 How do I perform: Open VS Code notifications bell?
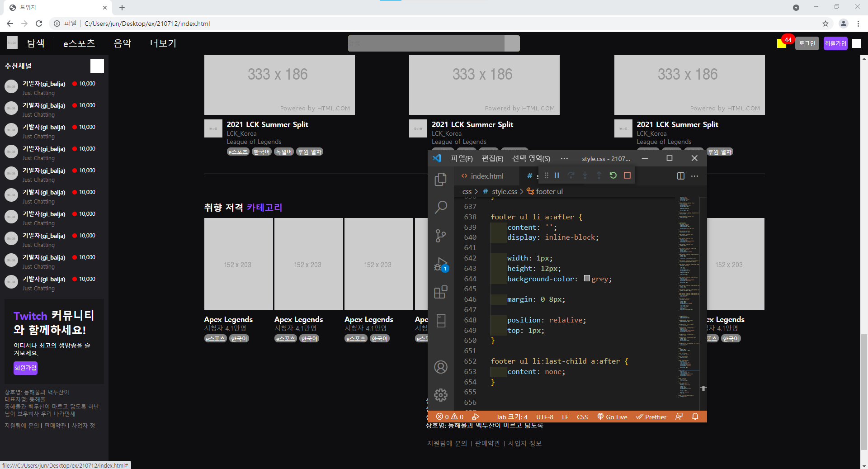click(695, 417)
